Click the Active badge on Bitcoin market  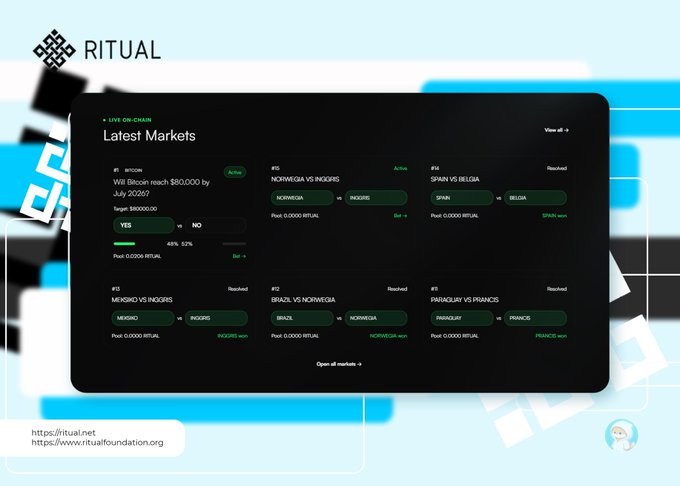(235, 172)
